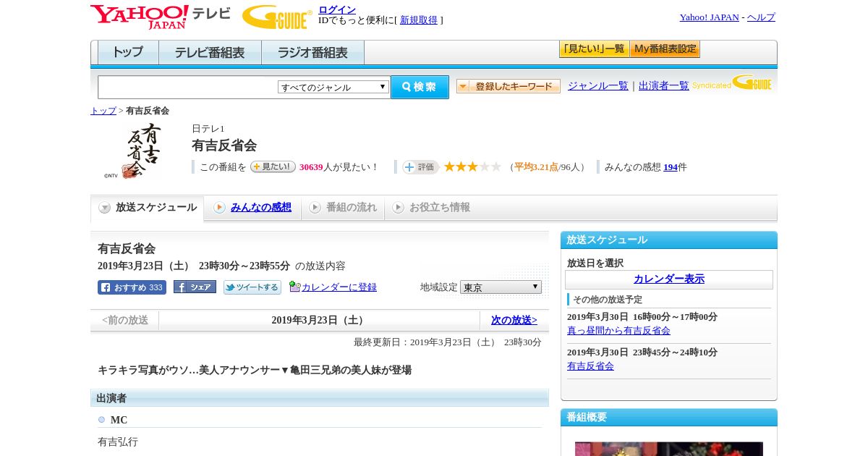Open the カレンダー表示 link
Viewport: 868px width, 456px height.
point(669,279)
